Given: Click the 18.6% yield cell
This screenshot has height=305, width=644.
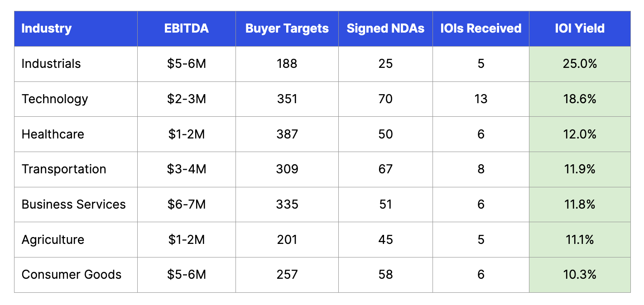Looking at the screenshot, I should tap(580, 99).
